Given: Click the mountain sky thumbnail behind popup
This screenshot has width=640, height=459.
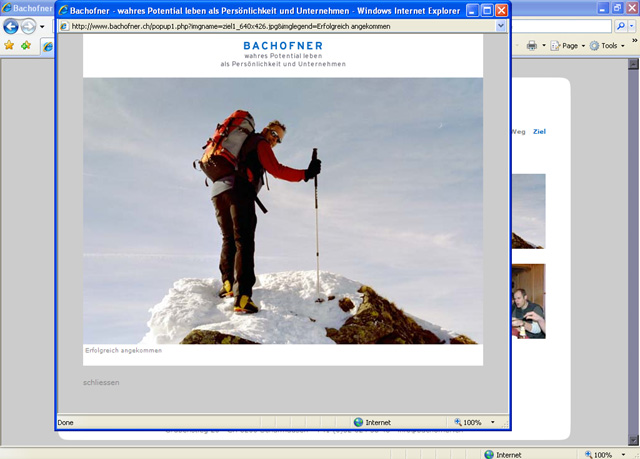Looking at the screenshot, I should click(x=528, y=211).
